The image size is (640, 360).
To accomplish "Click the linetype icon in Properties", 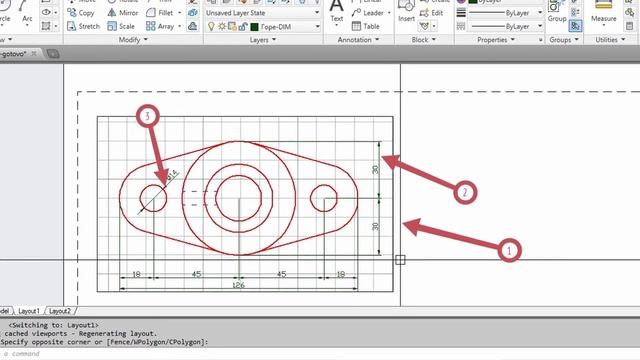I will click(x=461, y=26).
